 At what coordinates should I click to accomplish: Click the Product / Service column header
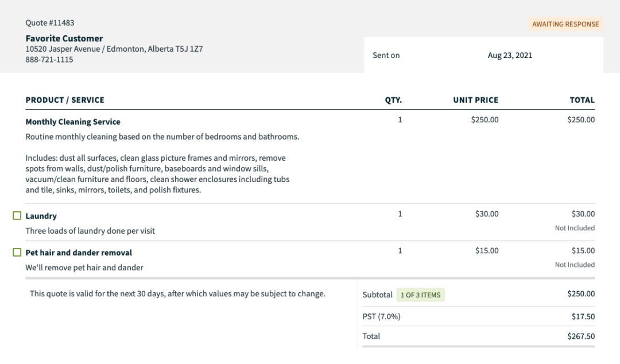[x=65, y=100]
